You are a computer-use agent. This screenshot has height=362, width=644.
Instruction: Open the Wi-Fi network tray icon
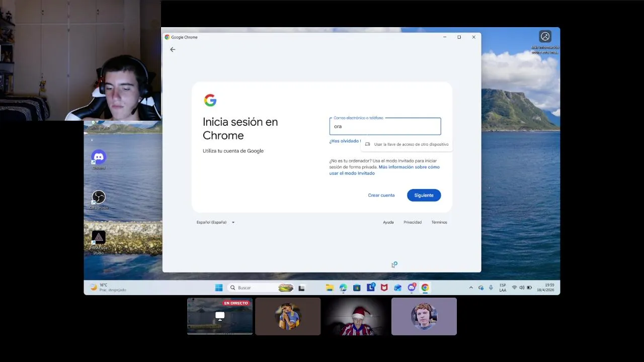(514, 288)
